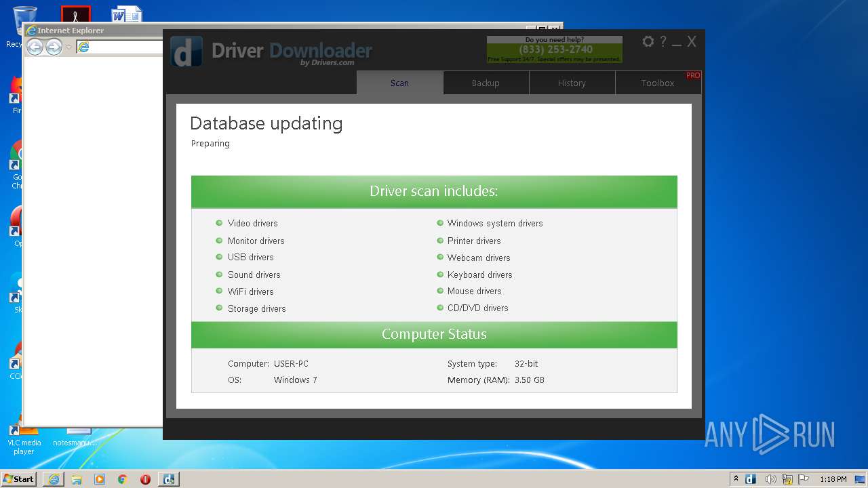The width and height of the screenshot is (868, 488).
Task: Open the help question mark icon
Action: 663,41
